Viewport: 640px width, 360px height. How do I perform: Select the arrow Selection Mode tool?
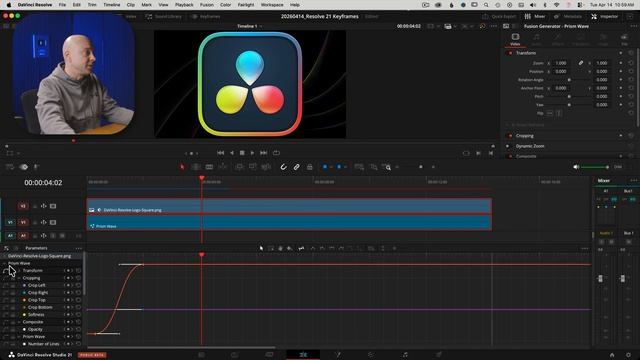pyautogui.click(x=182, y=167)
